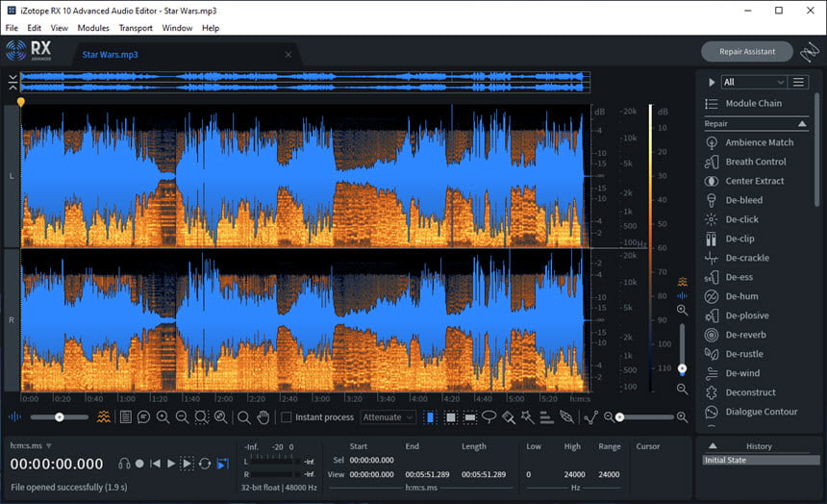Screen dimensions: 827x504
Task: Open the Ambience Match module
Action: coord(748,142)
